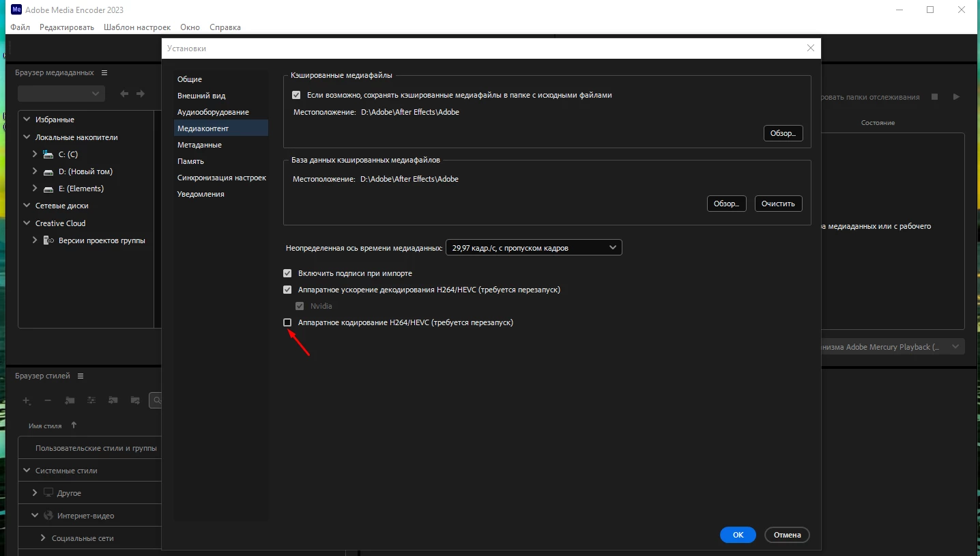The height and width of the screenshot is (556, 980).
Task: Collapse the Интернет-видео preset group
Action: pos(35,516)
